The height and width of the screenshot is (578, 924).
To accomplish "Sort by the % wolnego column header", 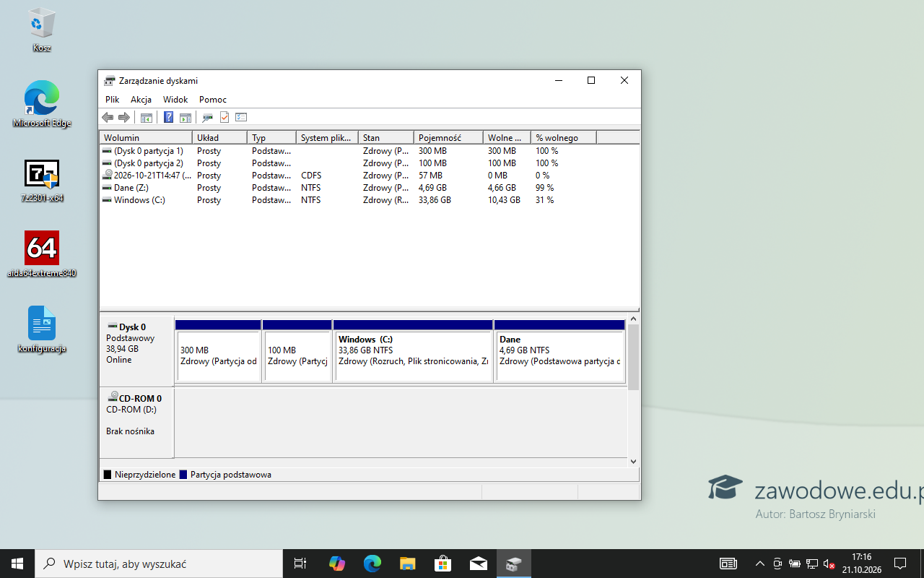I will [564, 137].
